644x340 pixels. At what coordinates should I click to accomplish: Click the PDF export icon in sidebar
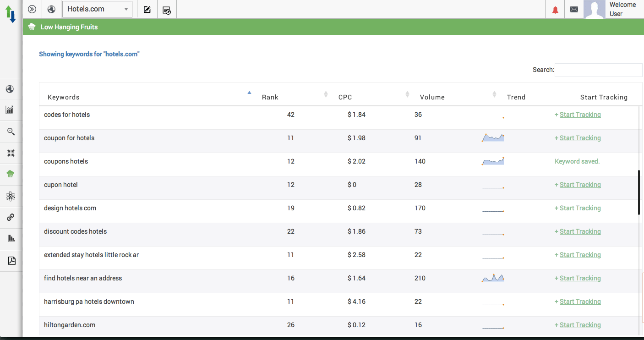click(11, 261)
